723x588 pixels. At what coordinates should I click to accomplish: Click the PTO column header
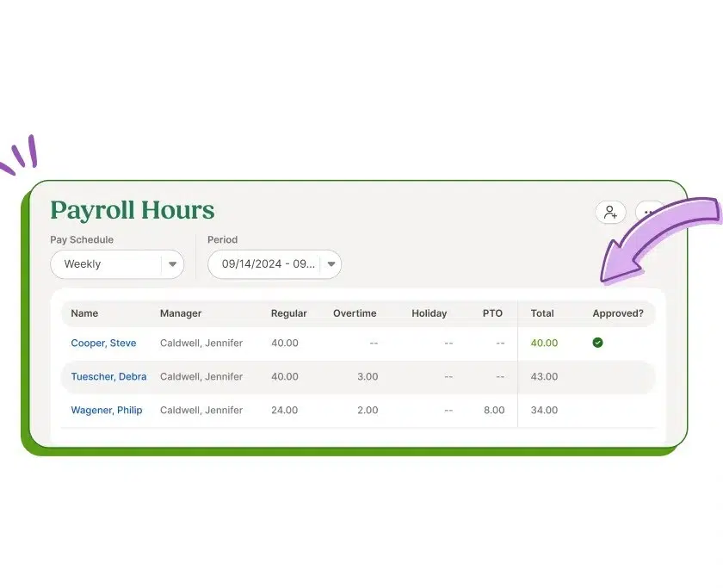pyautogui.click(x=492, y=313)
